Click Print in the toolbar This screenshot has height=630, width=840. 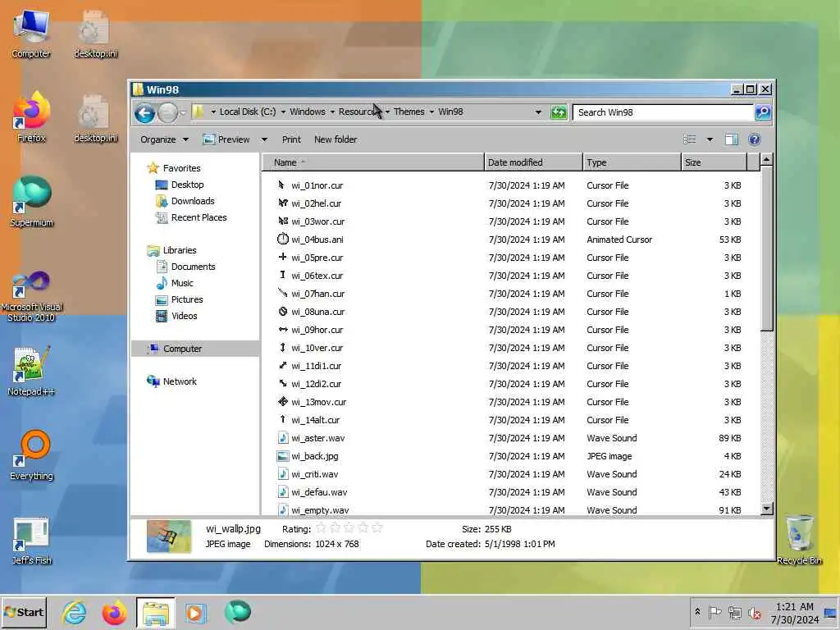tap(291, 139)
